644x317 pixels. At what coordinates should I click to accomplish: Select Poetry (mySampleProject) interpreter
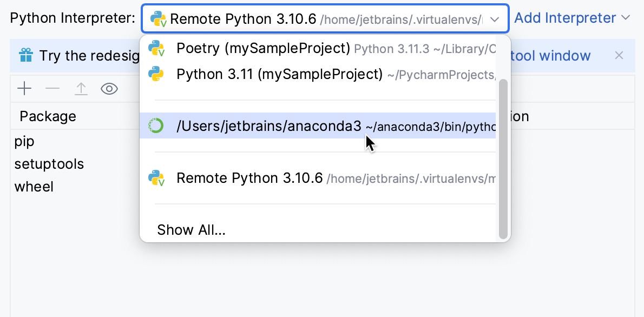[263, 48]
